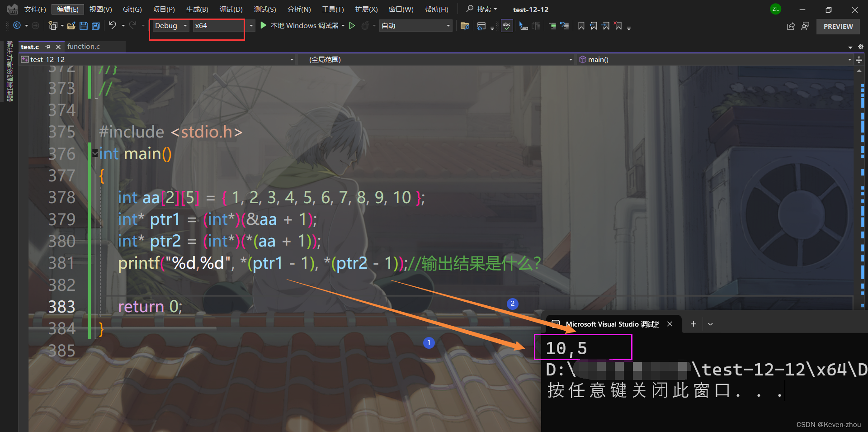Click the window-with-house icon in the toolbar

481,26
